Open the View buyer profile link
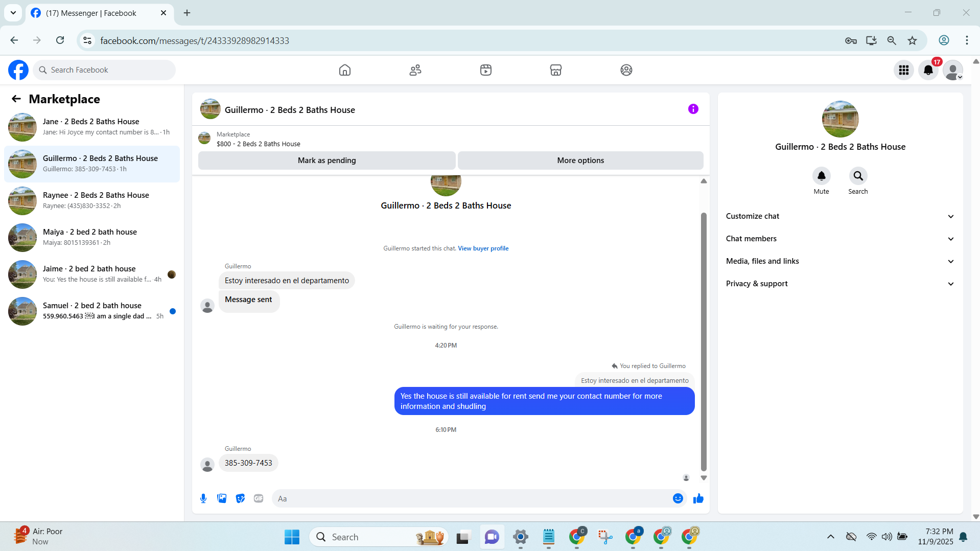Screen dimensions: 980x551 click(x=483, y=248)
